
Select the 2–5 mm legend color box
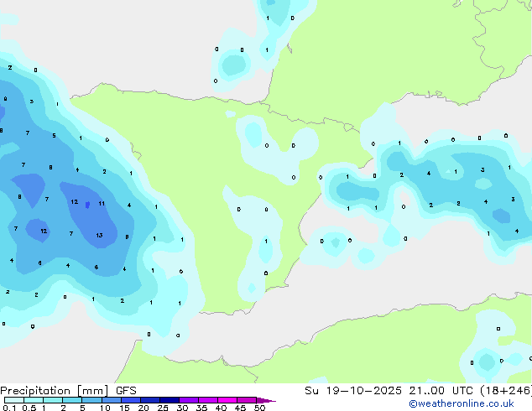pyautogui.click(x=72, y=400)
